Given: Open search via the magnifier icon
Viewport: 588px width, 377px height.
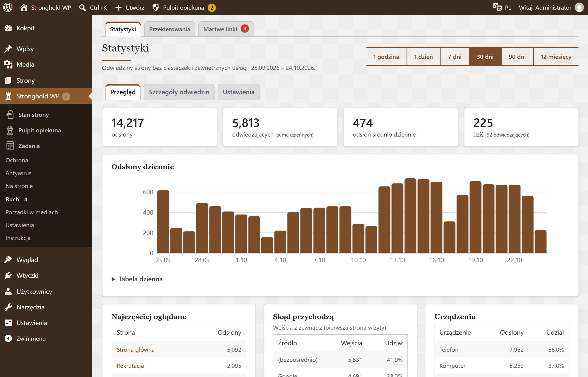Looking at the screenshot, I should coord(83,8).
